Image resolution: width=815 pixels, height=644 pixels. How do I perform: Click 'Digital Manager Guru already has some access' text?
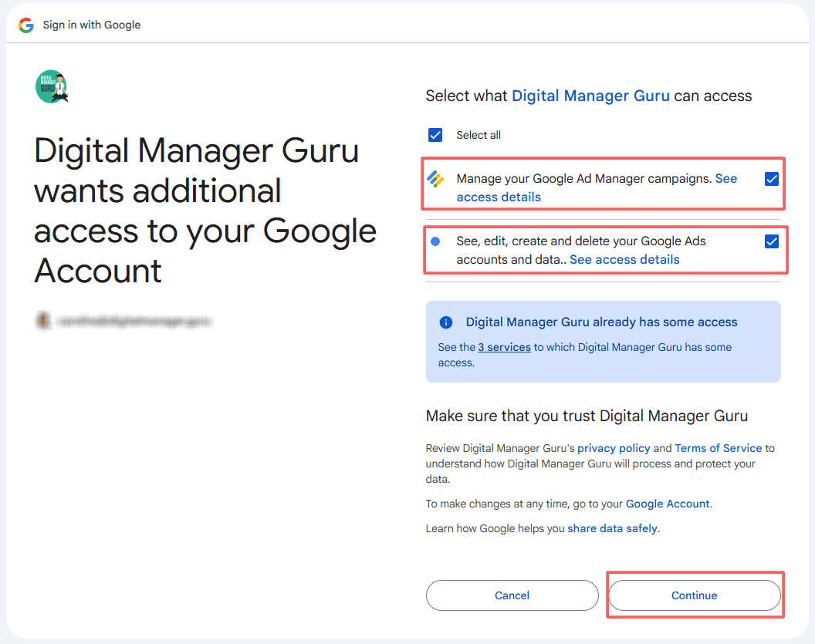[x=601, y=322]
